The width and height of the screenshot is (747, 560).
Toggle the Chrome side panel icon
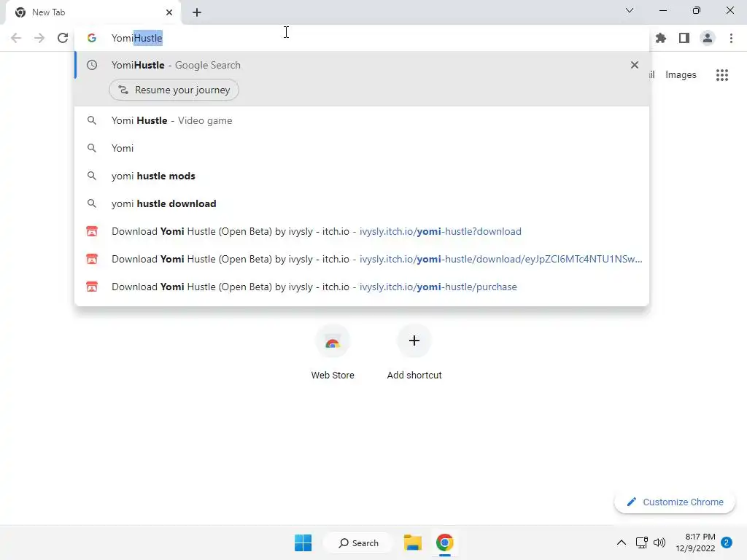(684, 38)
